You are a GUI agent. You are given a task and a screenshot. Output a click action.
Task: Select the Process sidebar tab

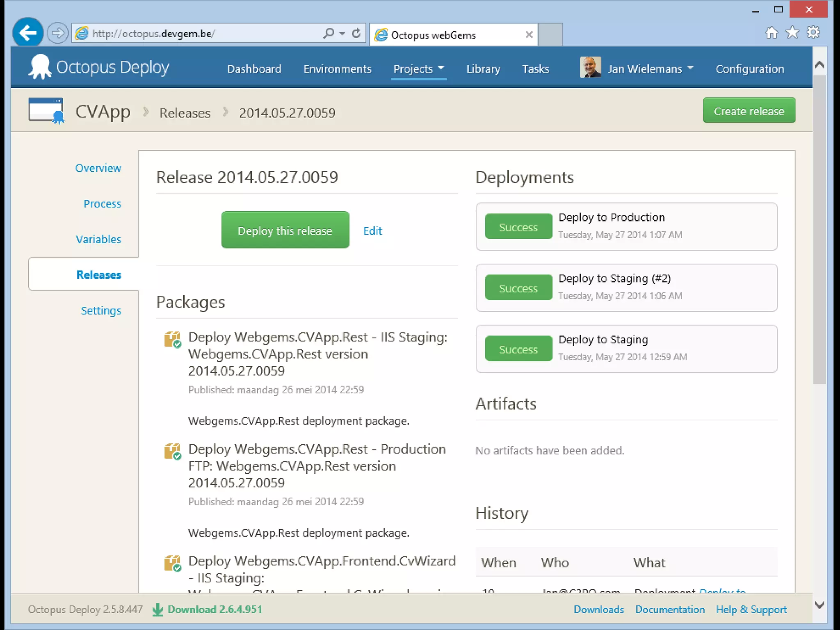point(102,204)
